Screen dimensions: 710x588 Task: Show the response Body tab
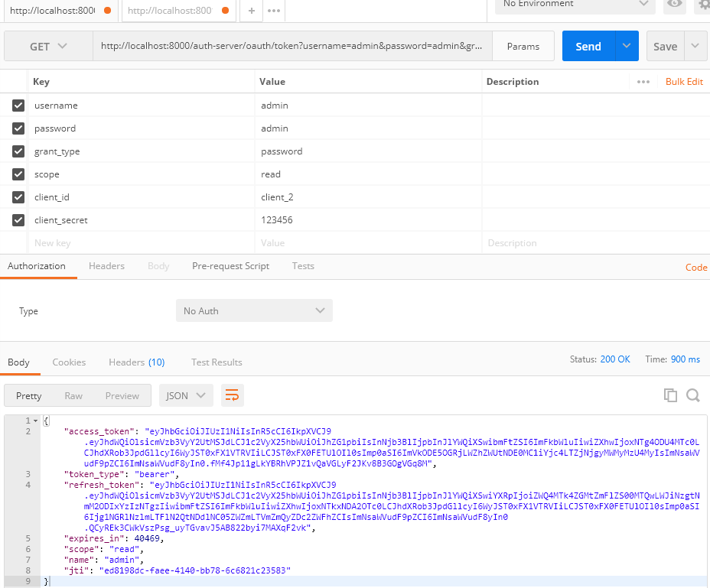(18, 362)
